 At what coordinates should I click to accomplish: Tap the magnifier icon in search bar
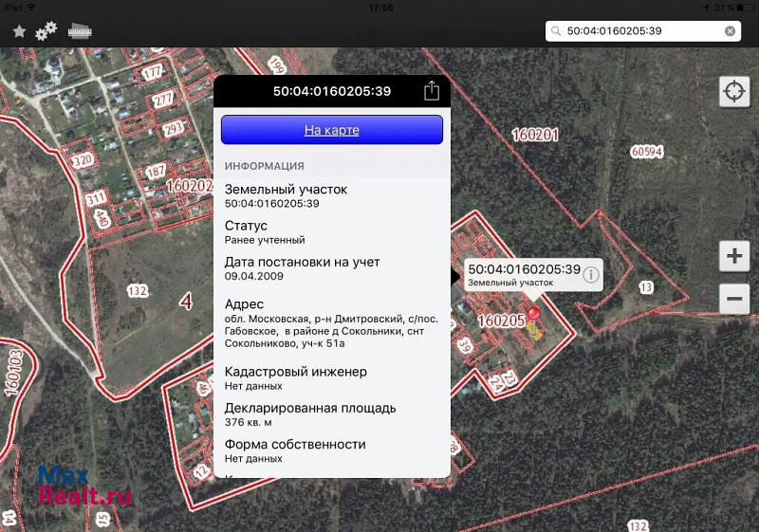557,31
